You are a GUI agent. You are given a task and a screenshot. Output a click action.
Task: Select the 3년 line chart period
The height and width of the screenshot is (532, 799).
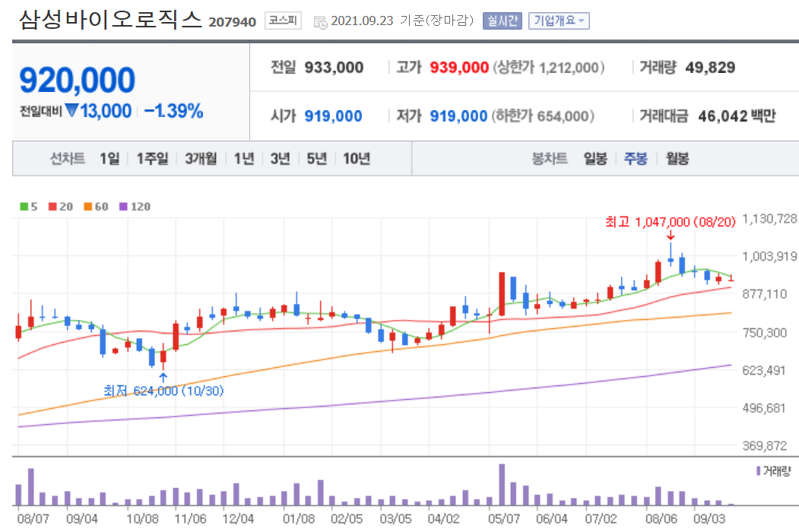click(280, 159)
